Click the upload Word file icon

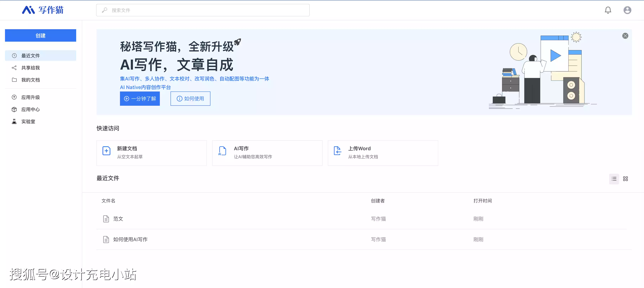pyautogui.click(x=337, y=151)
